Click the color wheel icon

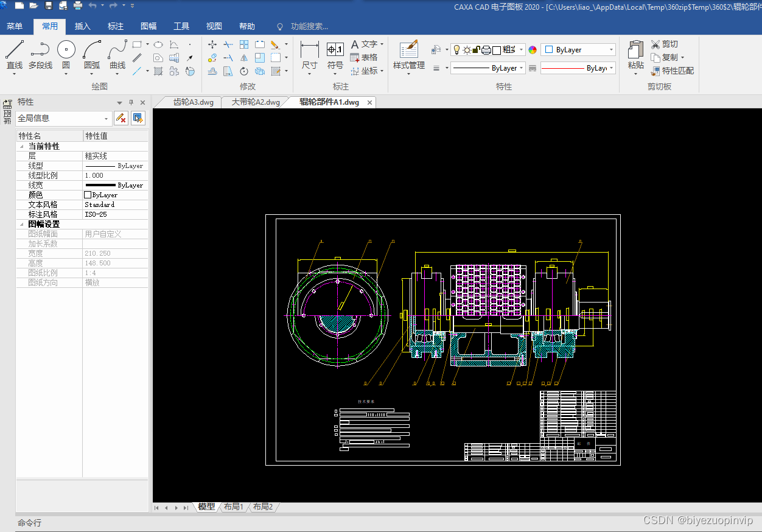click(533, 50)
